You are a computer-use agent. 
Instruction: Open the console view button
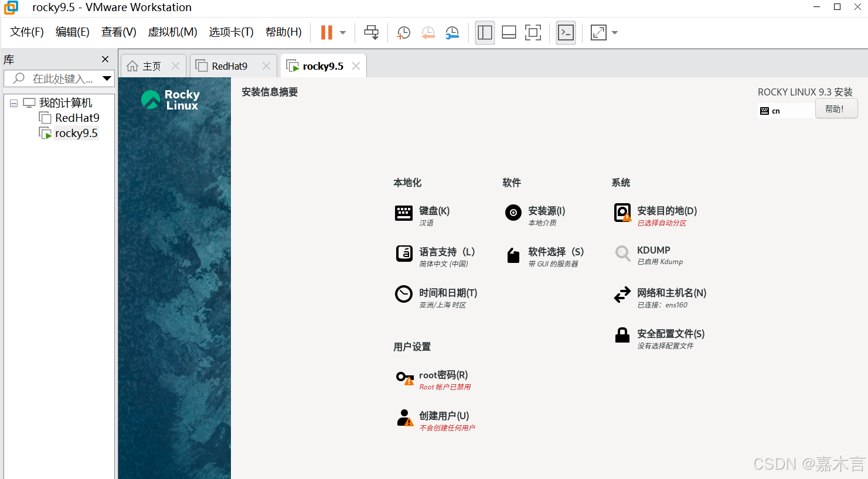pos(566,32)
